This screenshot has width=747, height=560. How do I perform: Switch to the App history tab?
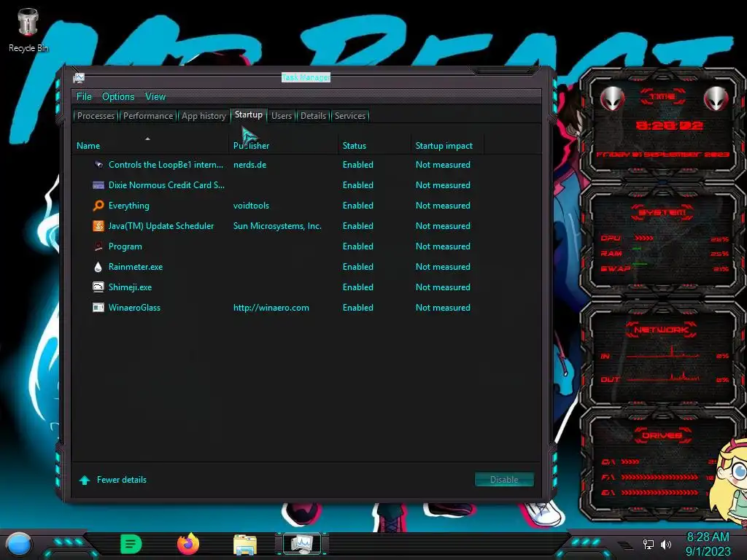[204, 116]
